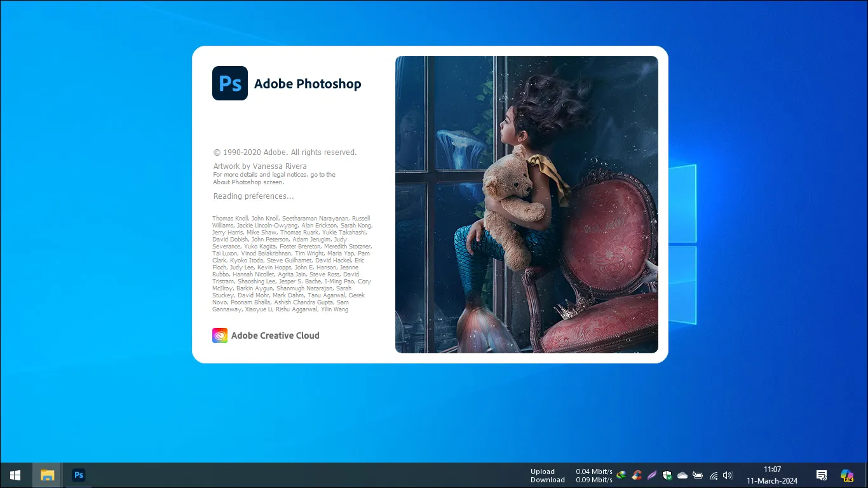Open File Explorer from the taskbar
Viewport: 868px width, 488px height.
tap(48, 475)
